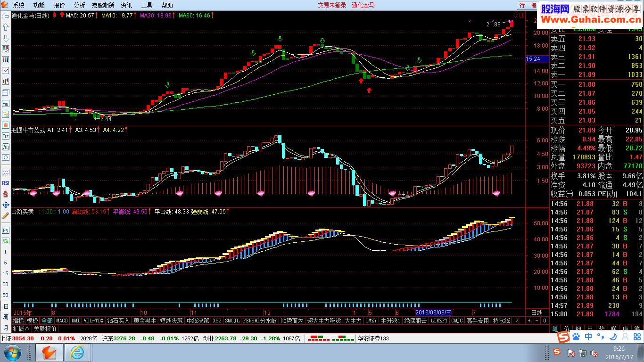Image resolution: width=644 pixels, height=362 pixels.
Task: Switch to daily 日 period
Action: click(x=6, y=306)
